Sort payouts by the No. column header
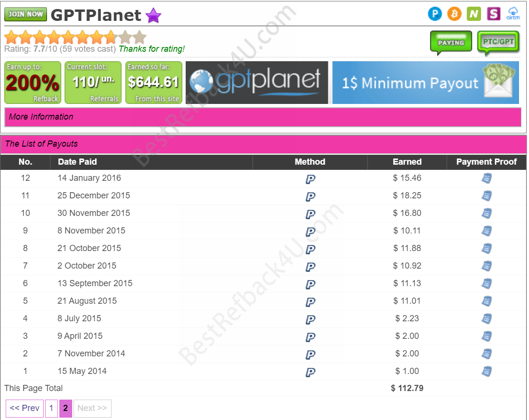Viewport: 529px width, 420px height. [x=26, y=162]
